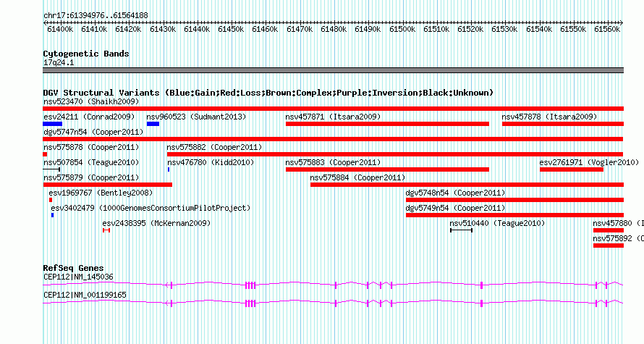Viewport: 644px width, 344px height.
Task: Click the red nsv457878 loss bar
Action: tap(563, 124)
